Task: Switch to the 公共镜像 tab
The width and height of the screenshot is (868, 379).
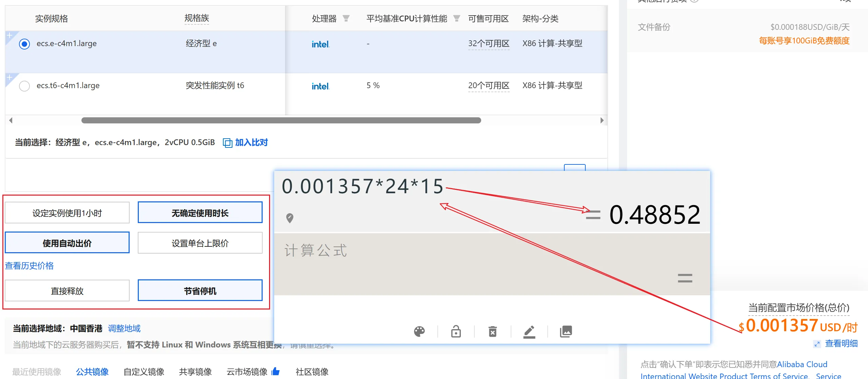Action: click(92, 372)
